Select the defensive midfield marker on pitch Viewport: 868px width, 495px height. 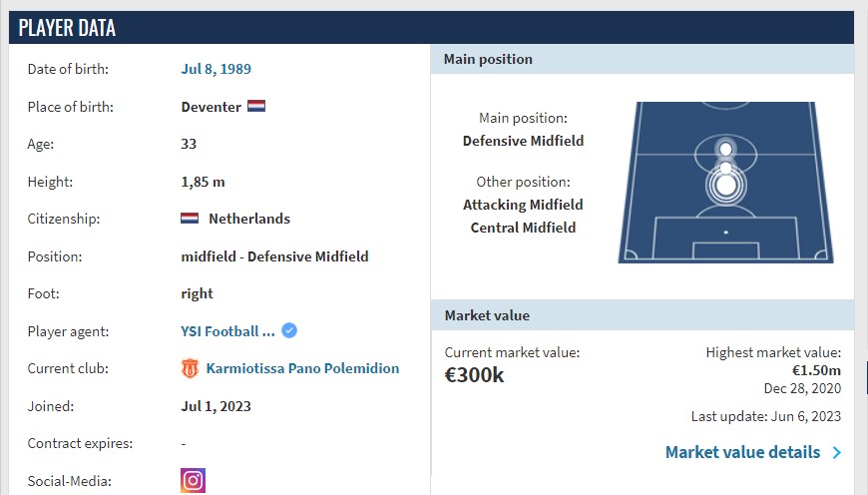tap(725, 186)
